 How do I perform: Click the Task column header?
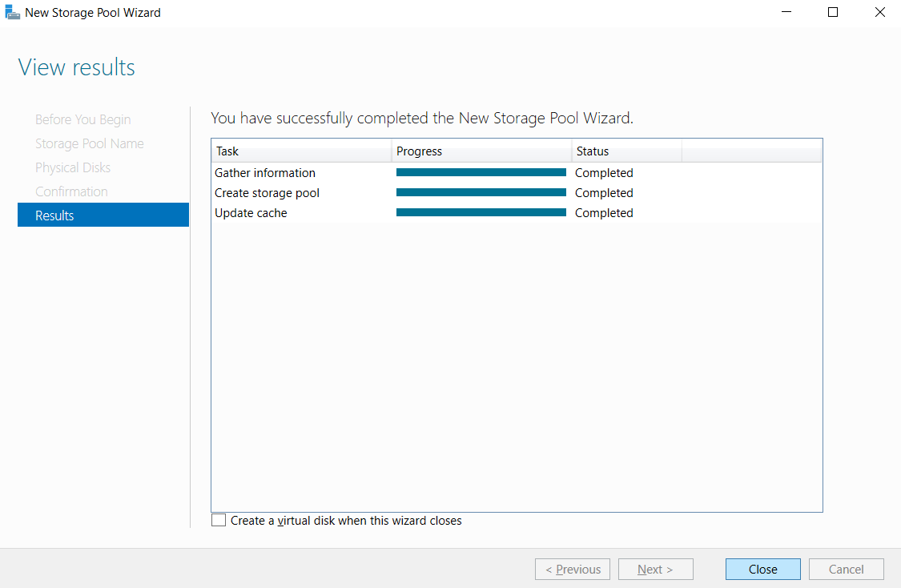coord(302,151)
